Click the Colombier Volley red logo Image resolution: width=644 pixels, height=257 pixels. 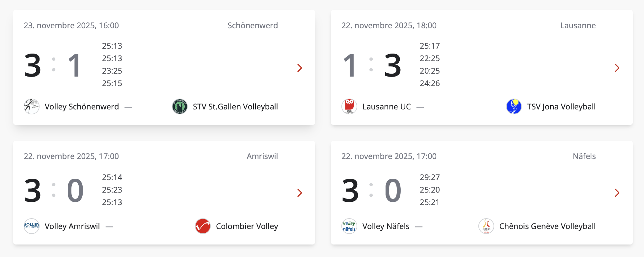pyautogui.click(x=203, y=226)
